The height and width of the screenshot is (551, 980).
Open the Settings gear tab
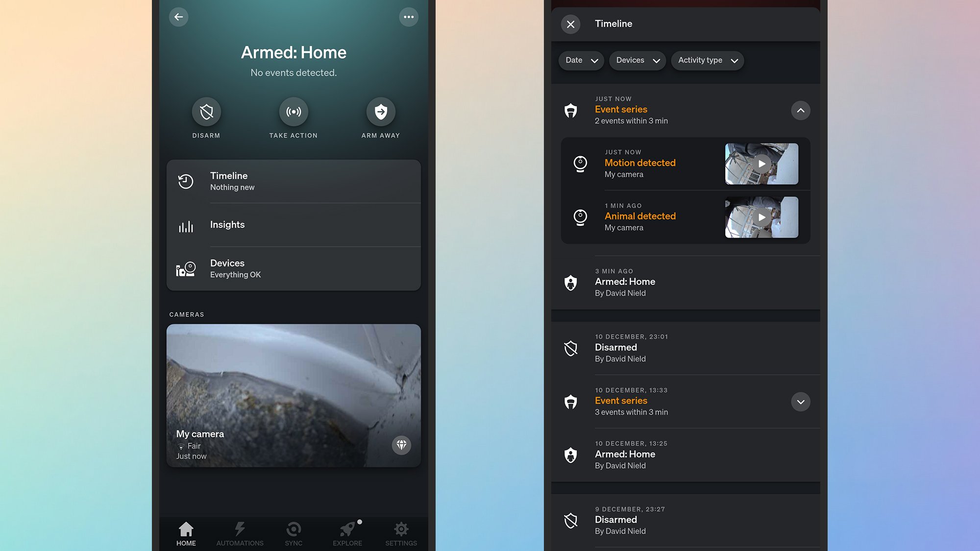pos(401,533)
